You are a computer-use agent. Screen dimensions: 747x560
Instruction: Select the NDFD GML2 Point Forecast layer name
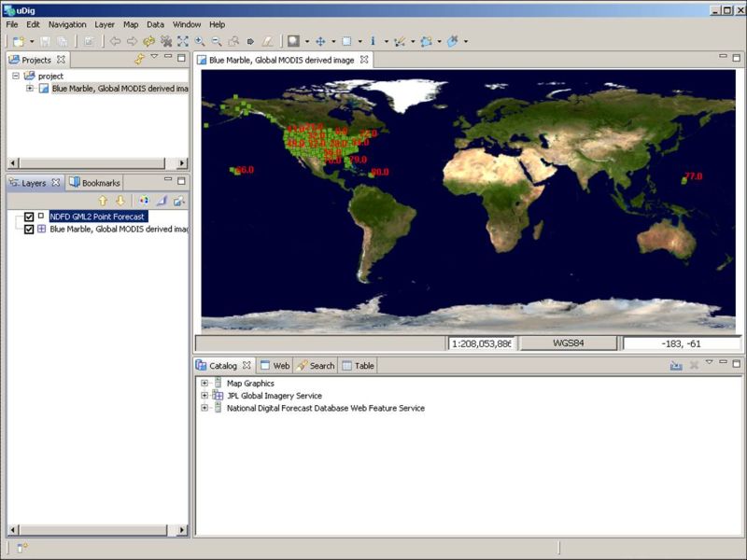[x=98, y=217]
